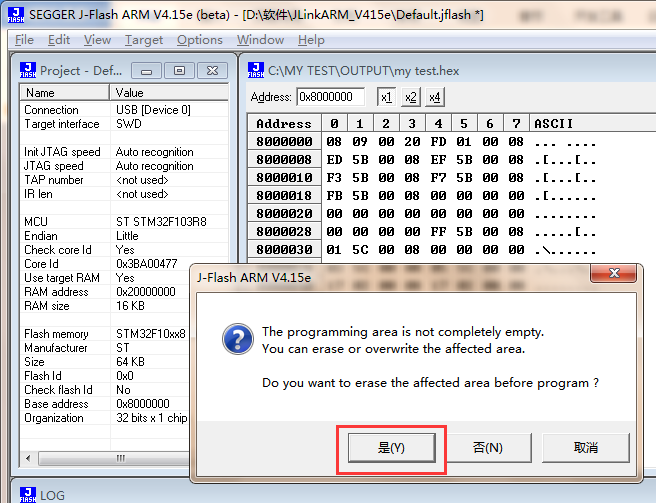656x503 pixels.
Task: Select the Use target RAM row
Action: (x=105, y=278)
